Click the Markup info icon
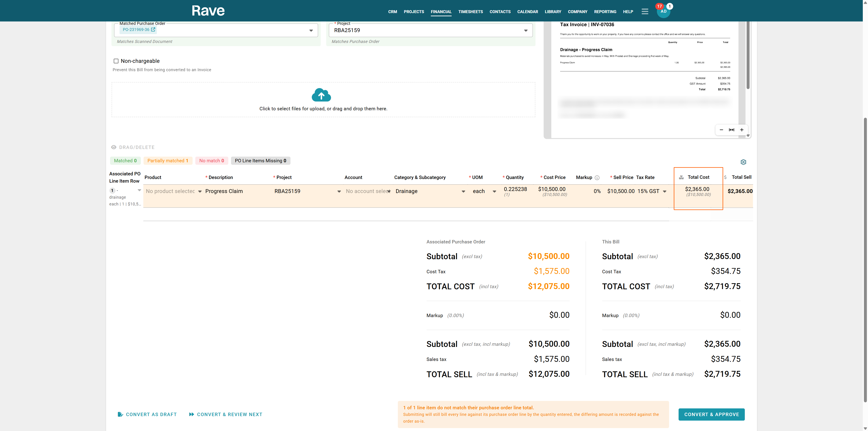This screenshot has height=431, width=868. (x=597, y=178)
